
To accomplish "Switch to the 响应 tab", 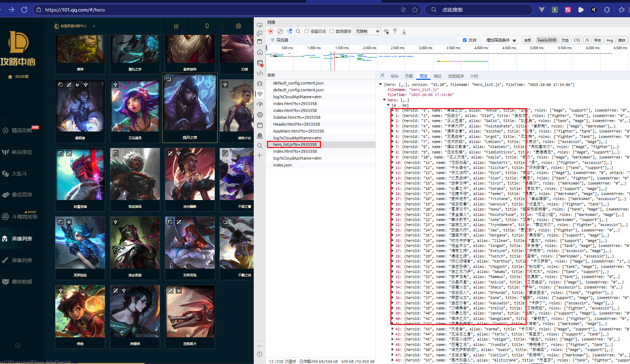I will point(438,76).
